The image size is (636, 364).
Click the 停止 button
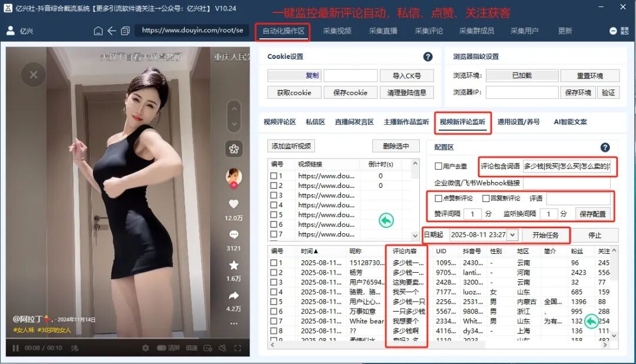click(x=595, y=235)
